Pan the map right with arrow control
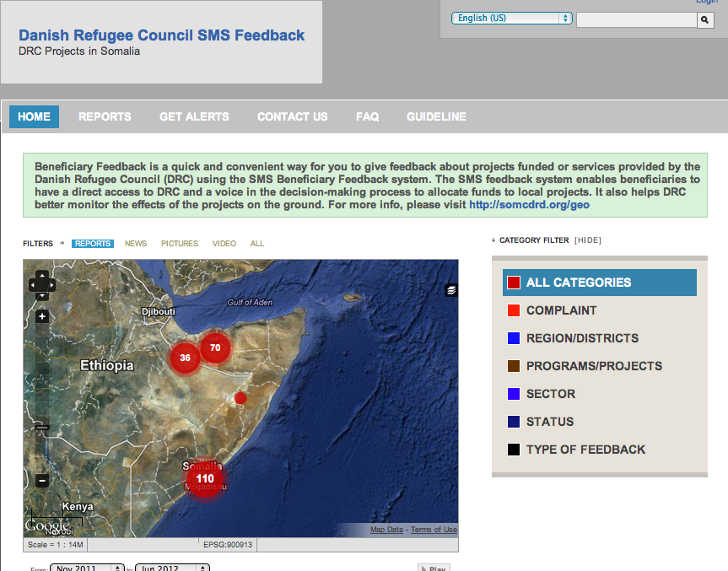Viewport: 728px width, 571px height. tap(51, 285)
